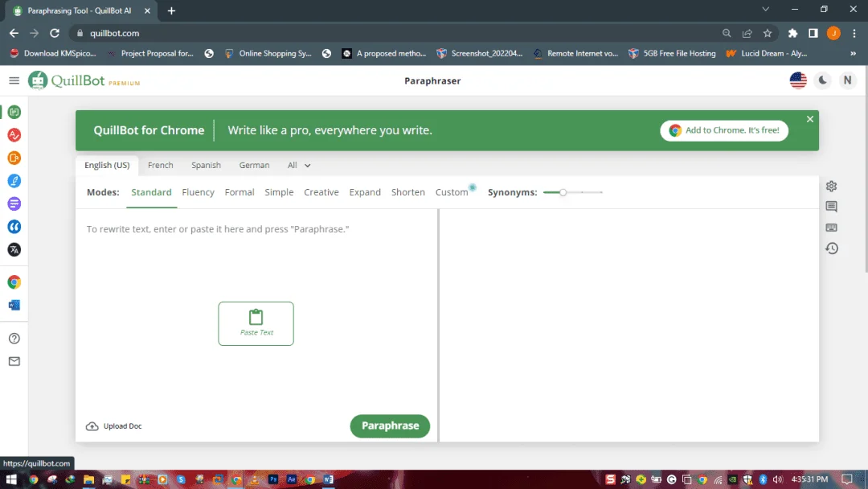The height and width of the screenshot is (489, 868).
Task: Open Lucid Dream bookmark
Action: pos(768,53)
